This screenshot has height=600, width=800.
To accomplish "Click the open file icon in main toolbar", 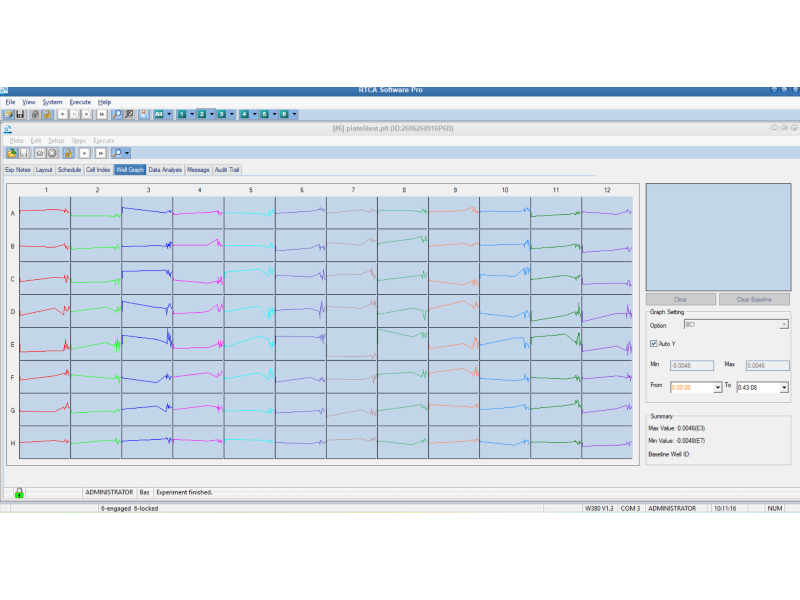I will coord(9,114).
